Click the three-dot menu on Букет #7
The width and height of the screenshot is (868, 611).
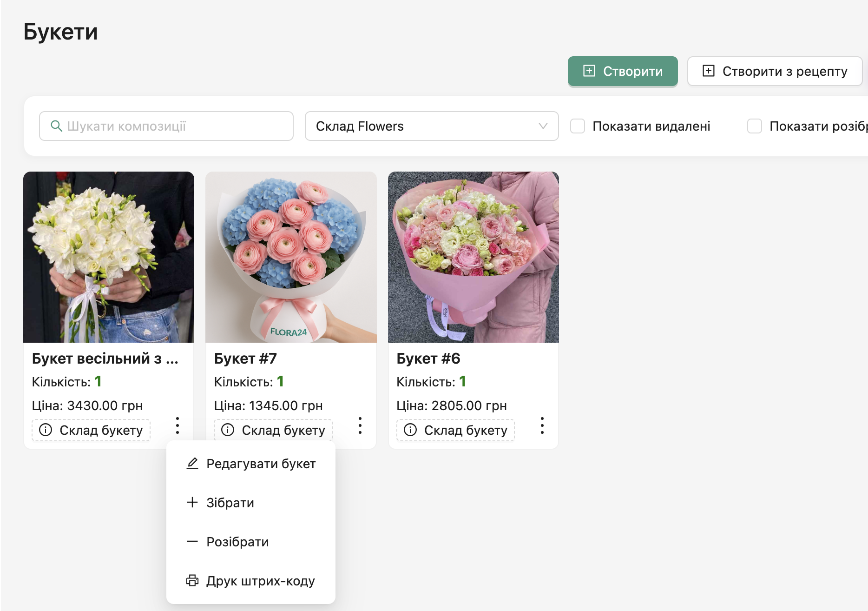360,425
